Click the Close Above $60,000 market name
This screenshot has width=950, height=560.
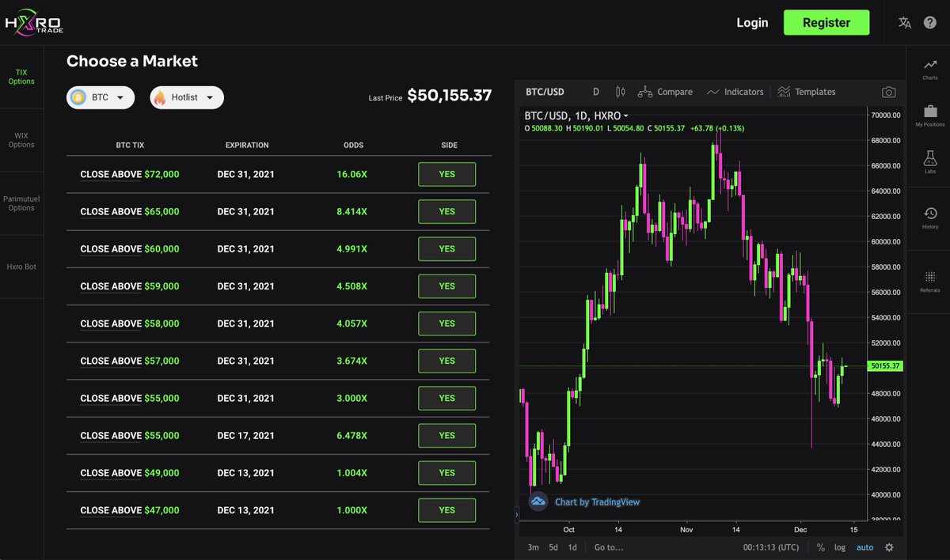pyautogui.click(x=130, y=248)
